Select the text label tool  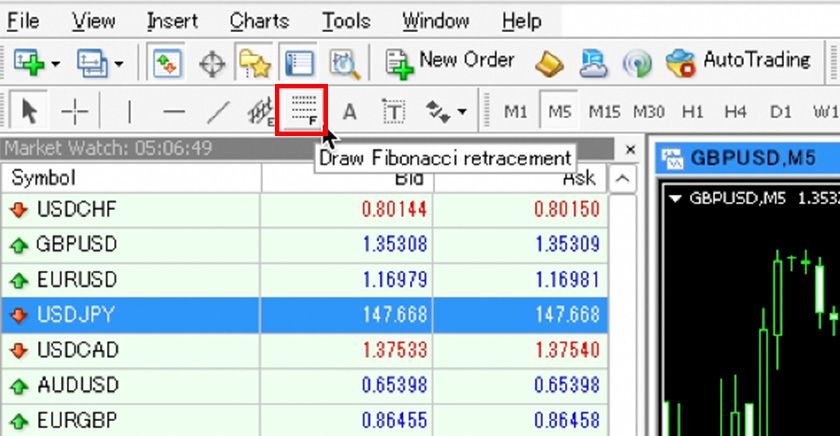394,111
